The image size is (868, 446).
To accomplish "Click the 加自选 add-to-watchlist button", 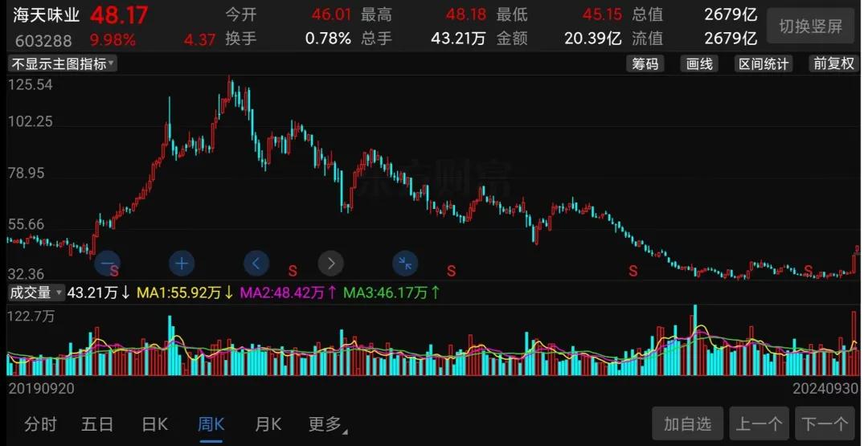I will pos(687,424).
